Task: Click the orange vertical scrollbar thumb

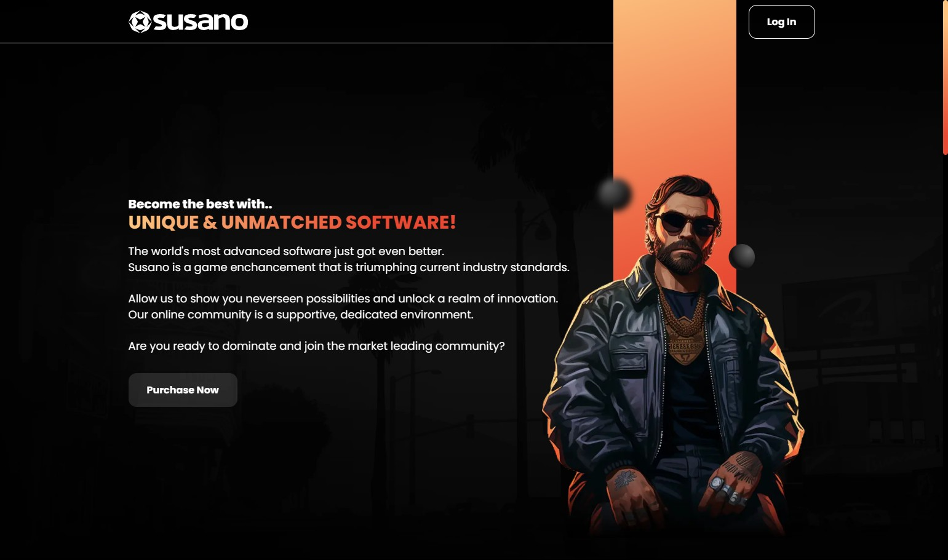Action: [945, 77]
